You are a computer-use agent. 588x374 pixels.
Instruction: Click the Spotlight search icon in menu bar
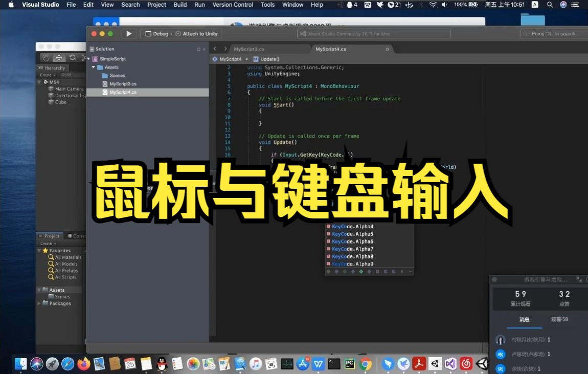550,5
